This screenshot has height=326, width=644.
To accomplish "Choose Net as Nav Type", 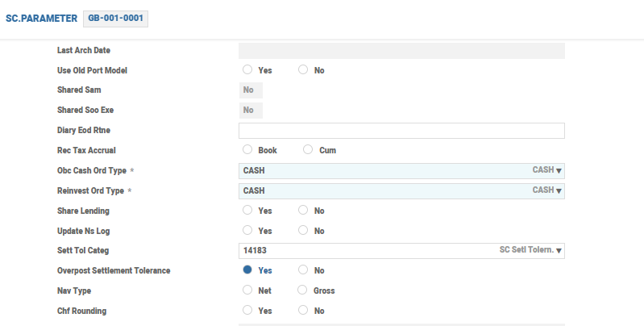I will coord(247,290).
